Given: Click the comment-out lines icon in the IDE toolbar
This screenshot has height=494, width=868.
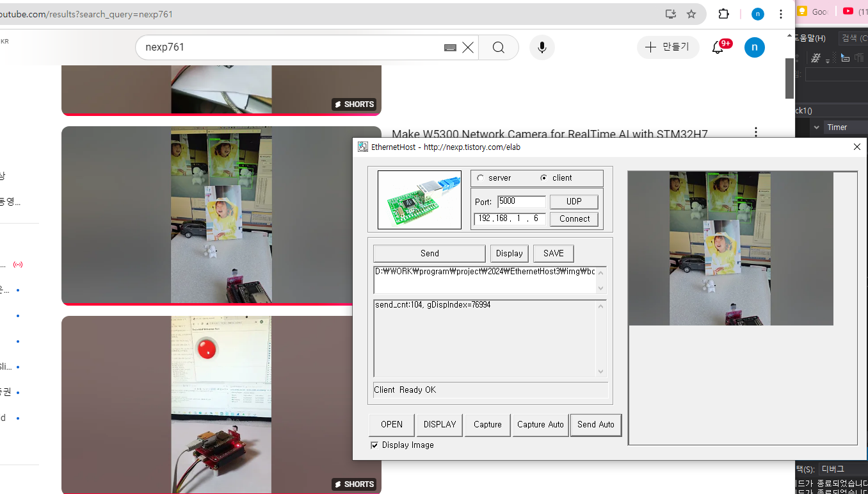Looking at the screenshot, I should (x=816, y=58).
